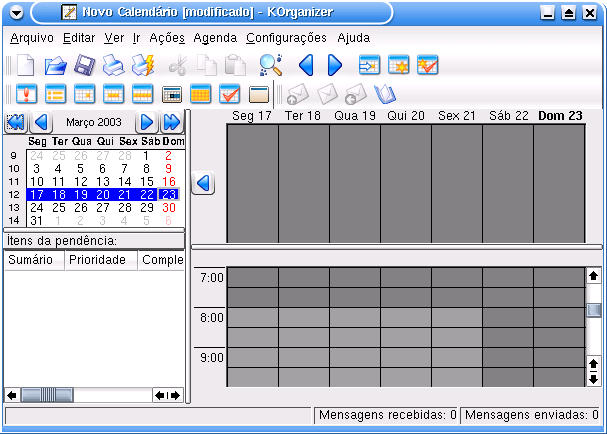The width and height of the screenshot is (607, 434).
Task: Go forward with large blue right arrow
Action: (x=335, y=65)
